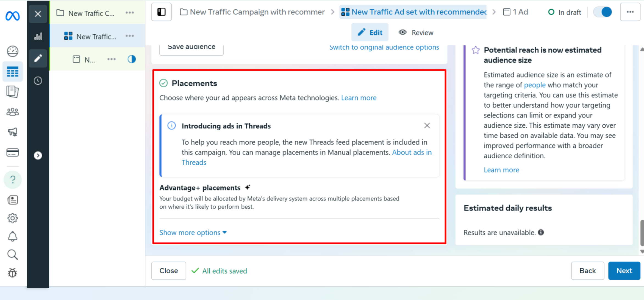Image resolution: width=644 pixels, height=300 pixels.
Task: Open the account overview gauge icon
Action: pyautogui.click(x=13, y=51)
